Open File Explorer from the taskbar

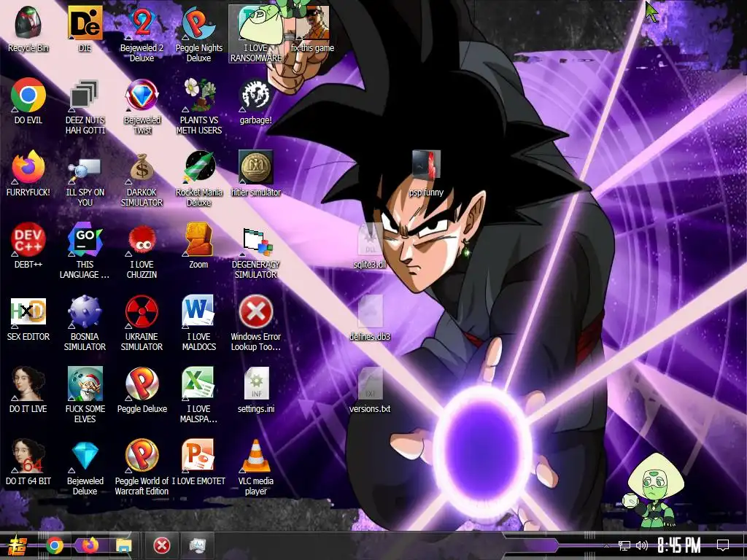123,545
